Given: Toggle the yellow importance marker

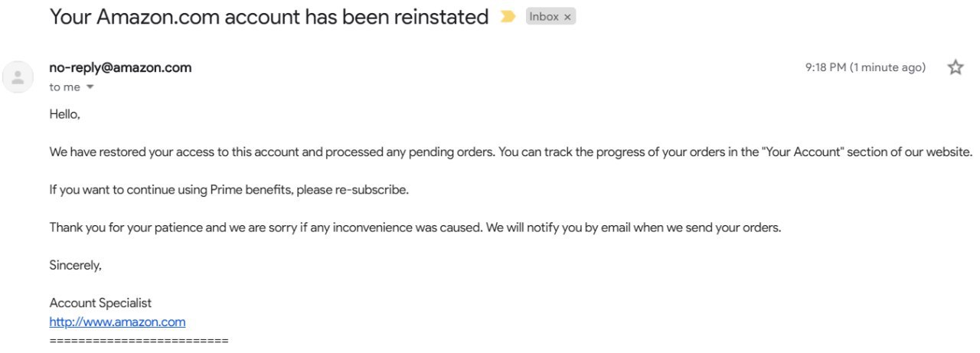Looking at the screenshot, I should (508, 17).
